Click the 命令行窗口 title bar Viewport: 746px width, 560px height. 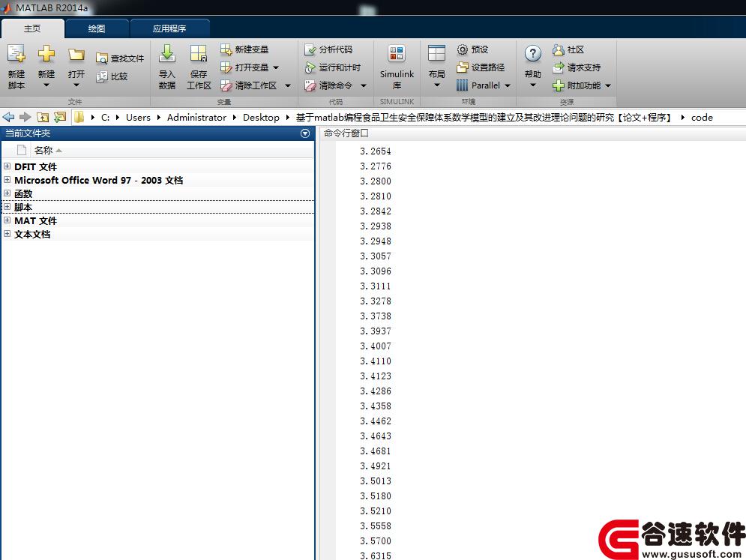533,133
